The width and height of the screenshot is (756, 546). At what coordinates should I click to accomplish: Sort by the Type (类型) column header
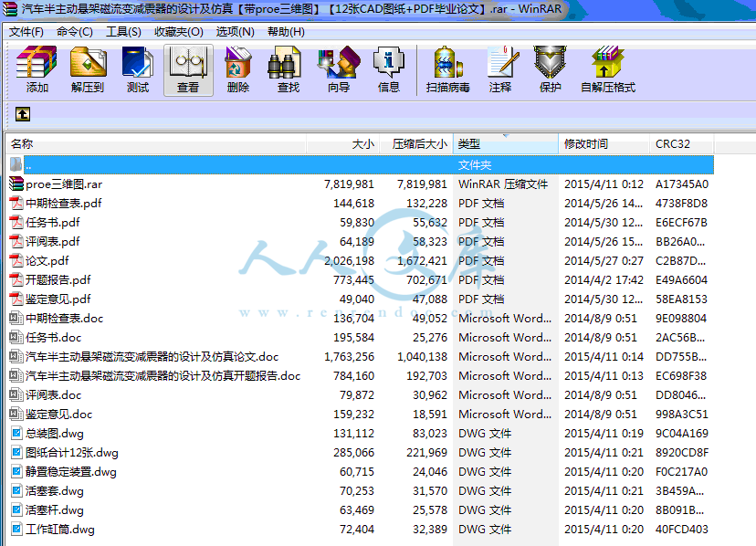click(505, 143)
